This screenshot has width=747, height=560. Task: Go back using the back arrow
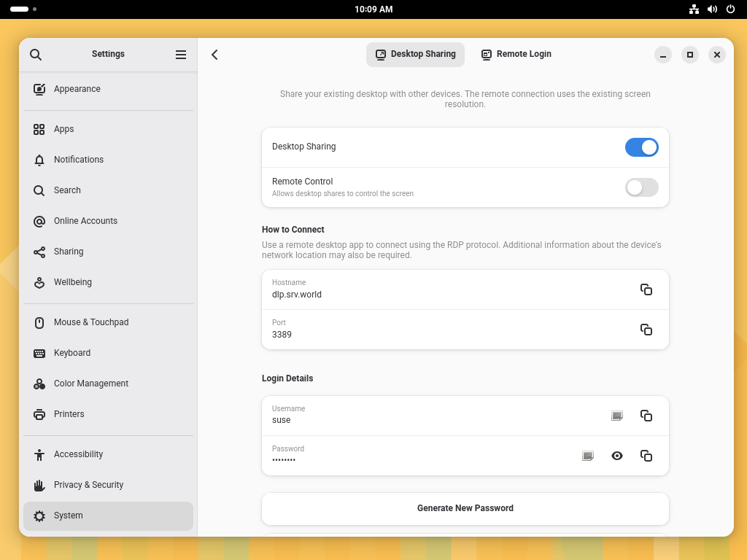[x=214, y=55]
